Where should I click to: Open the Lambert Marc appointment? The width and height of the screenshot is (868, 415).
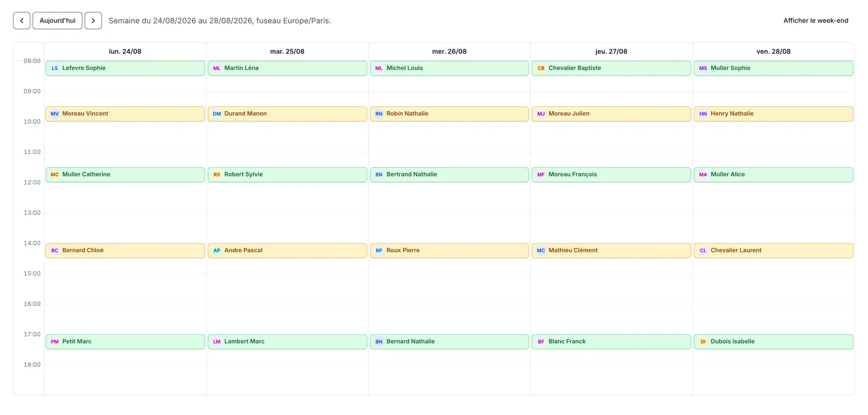(288, 342)
